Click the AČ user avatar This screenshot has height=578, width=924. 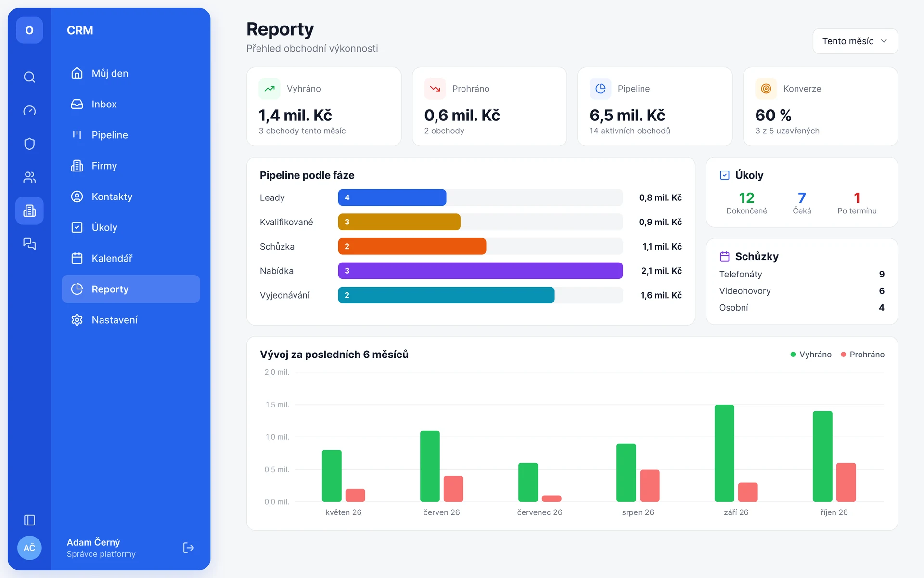29,548
